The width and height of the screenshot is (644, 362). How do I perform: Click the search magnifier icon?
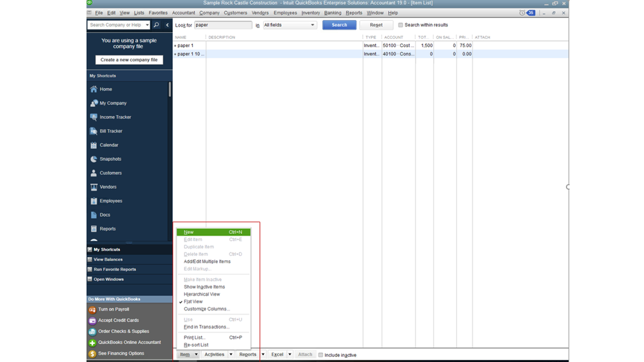coord(157,25)
